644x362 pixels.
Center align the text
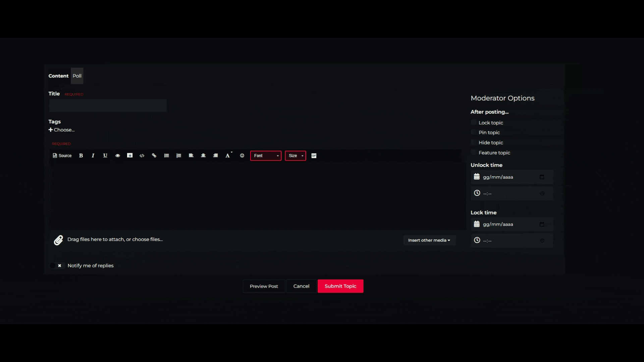[x=203, y=156]
